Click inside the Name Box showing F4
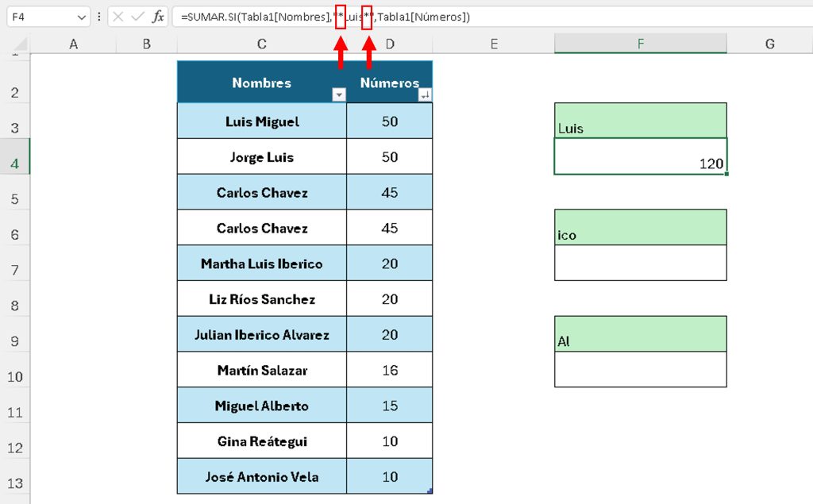The image size is (813, 504). 40,16
